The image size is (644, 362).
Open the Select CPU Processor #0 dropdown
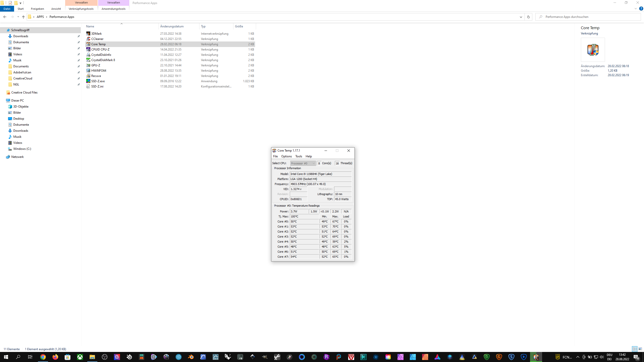click(303, 163)
